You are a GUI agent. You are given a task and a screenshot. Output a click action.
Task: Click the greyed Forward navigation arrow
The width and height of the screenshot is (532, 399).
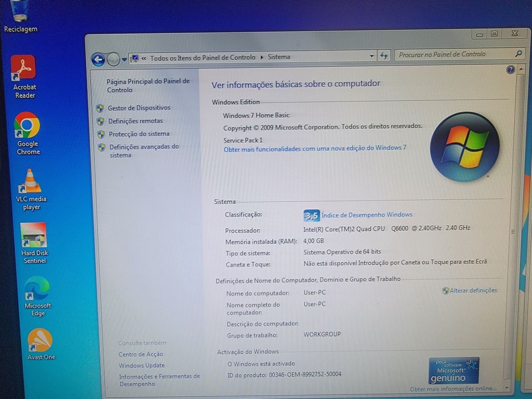pyautogui.click(x=113, y=60)
